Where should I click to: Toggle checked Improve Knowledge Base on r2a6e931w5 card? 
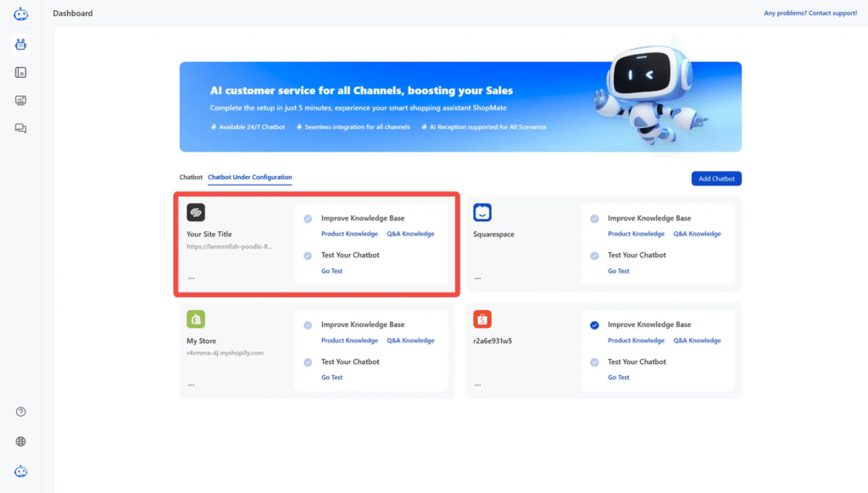click(594, 325)
